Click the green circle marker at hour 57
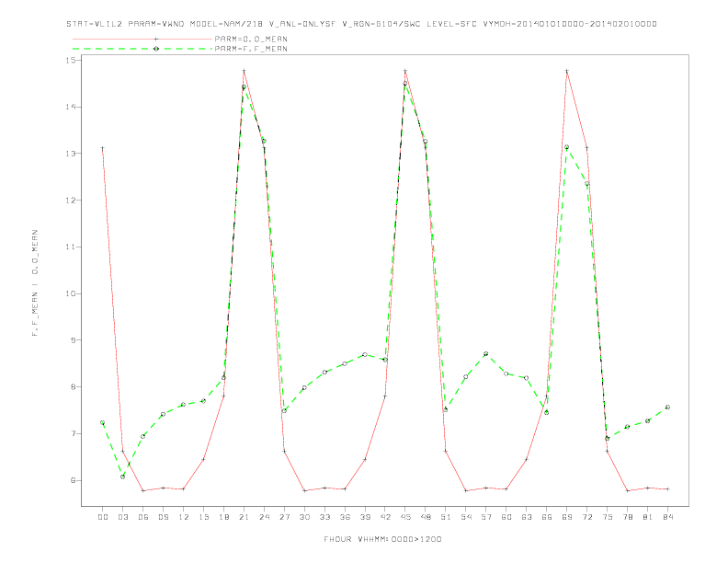Viewport: 728px width, 563px height. coord(485,354)
